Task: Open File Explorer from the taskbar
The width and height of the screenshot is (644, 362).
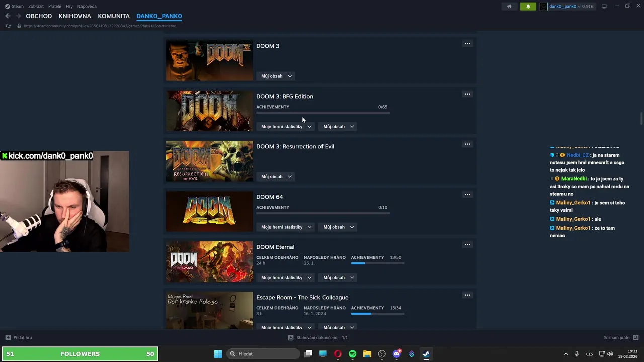Action: 367,354
